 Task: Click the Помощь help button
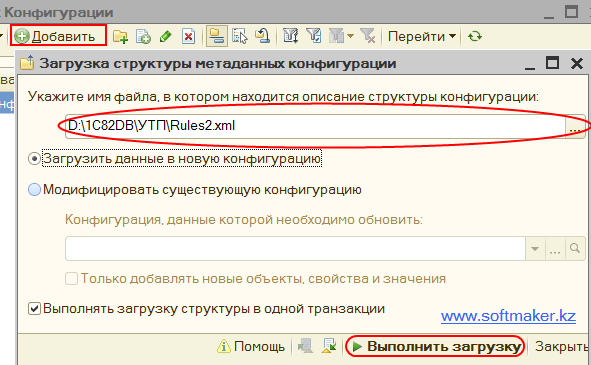pyautogui.click(x=251, y=346)
